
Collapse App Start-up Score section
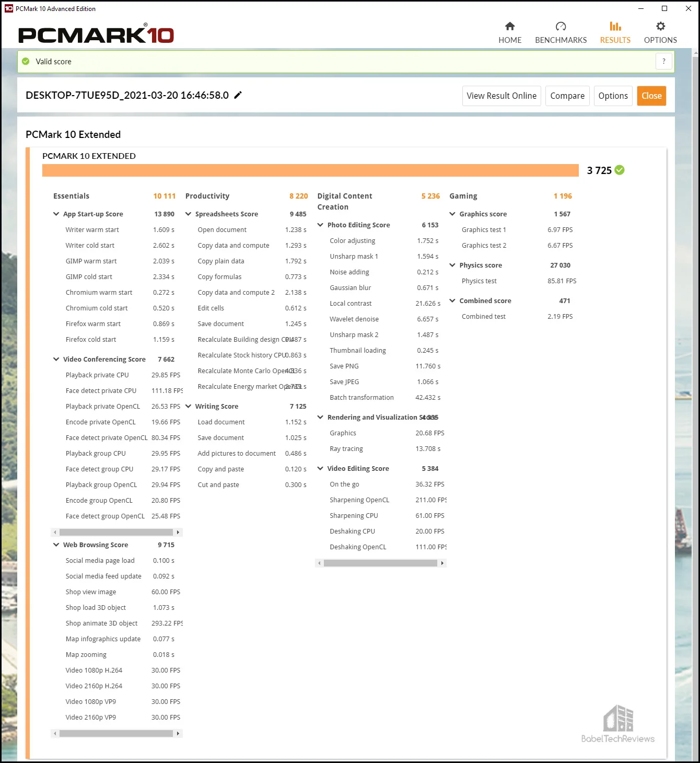point(56,214)
